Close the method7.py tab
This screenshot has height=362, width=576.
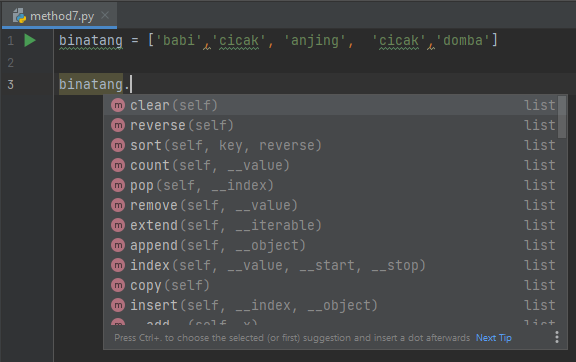[105, 15]
